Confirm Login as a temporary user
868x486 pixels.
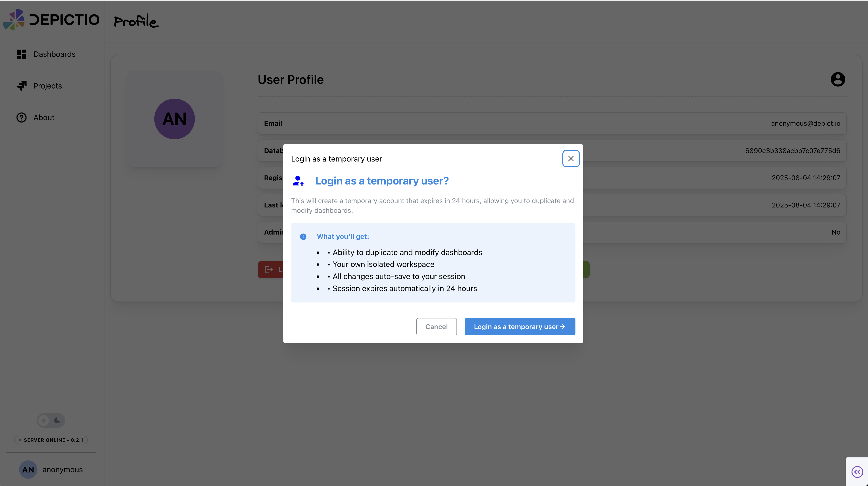pos(520,327)
